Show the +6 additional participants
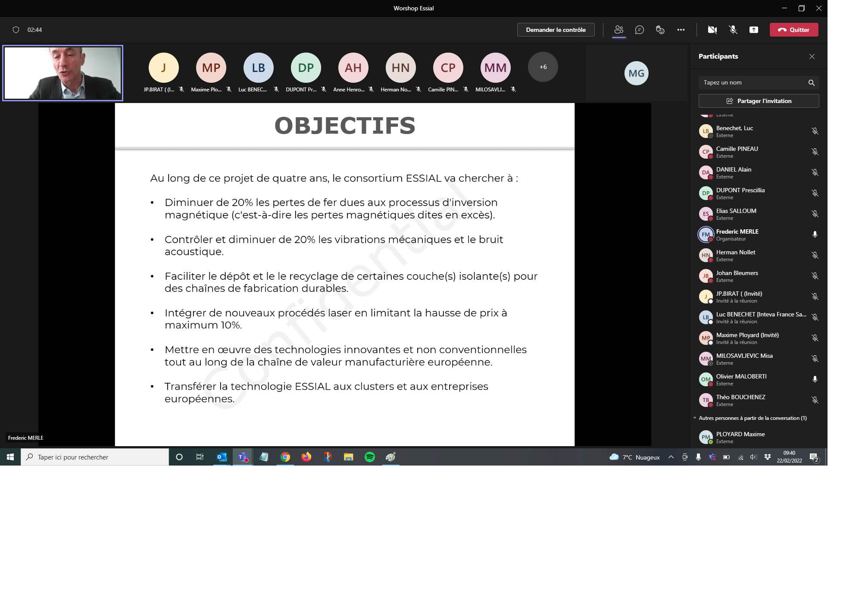The image size is (862, 616). click(543, 67)
